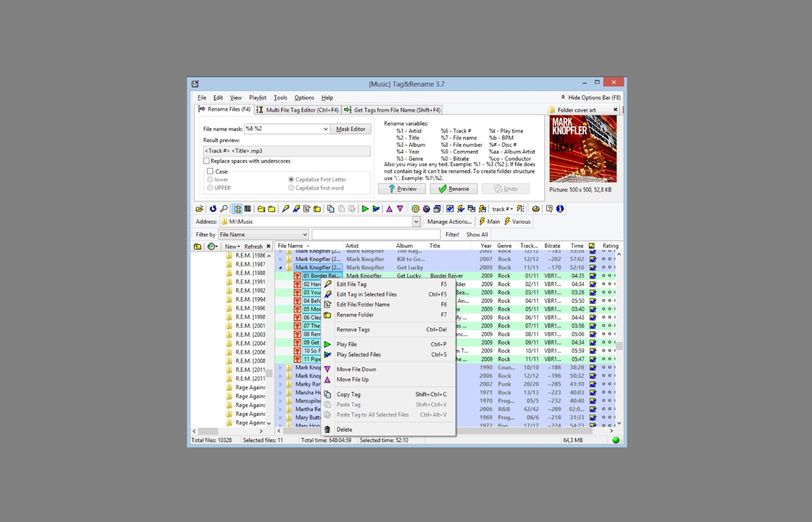
Task: Choose Delete in context menu
Action: pyautogui.click(x=388, y=429)
